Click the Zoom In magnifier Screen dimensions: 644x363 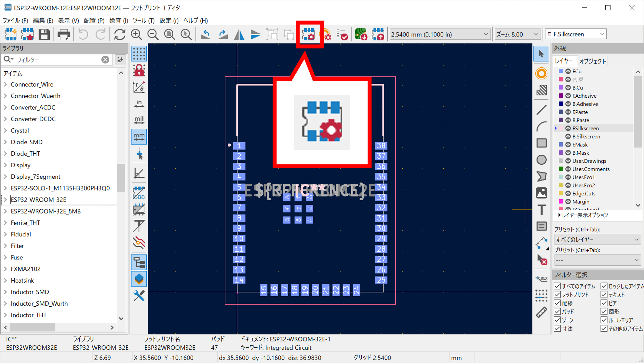coord(136,34)
